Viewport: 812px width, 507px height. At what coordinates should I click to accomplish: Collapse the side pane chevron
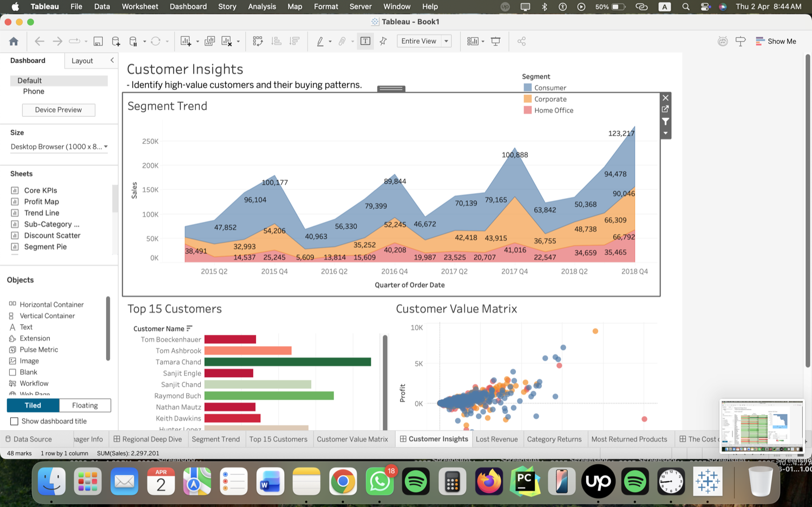[112, 61]
